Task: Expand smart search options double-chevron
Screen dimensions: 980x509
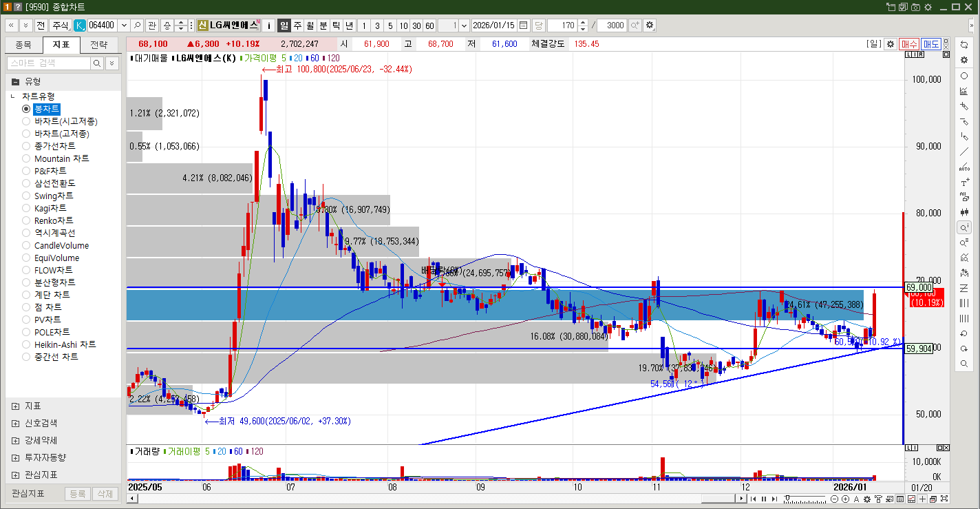Action: (x=112, y=63)
